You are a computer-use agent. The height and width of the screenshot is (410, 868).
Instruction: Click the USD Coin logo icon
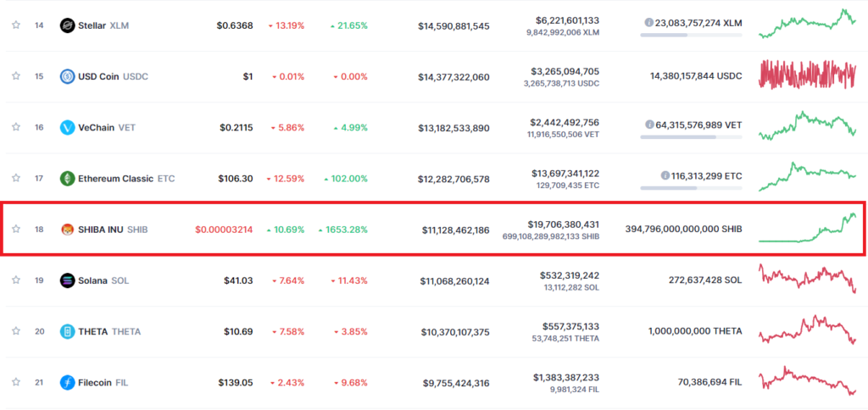tap(67, 76)
